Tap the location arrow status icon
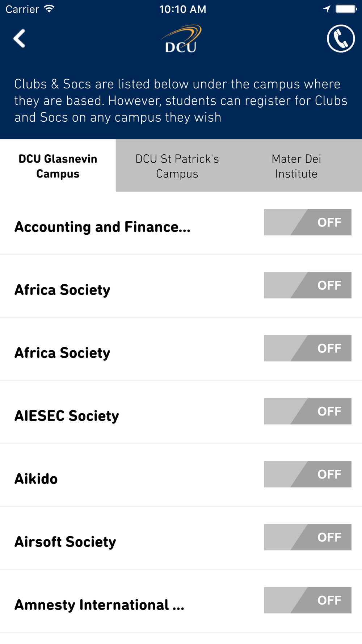The width and height of the screenshot is (362, 644). [x=327, y=9]
